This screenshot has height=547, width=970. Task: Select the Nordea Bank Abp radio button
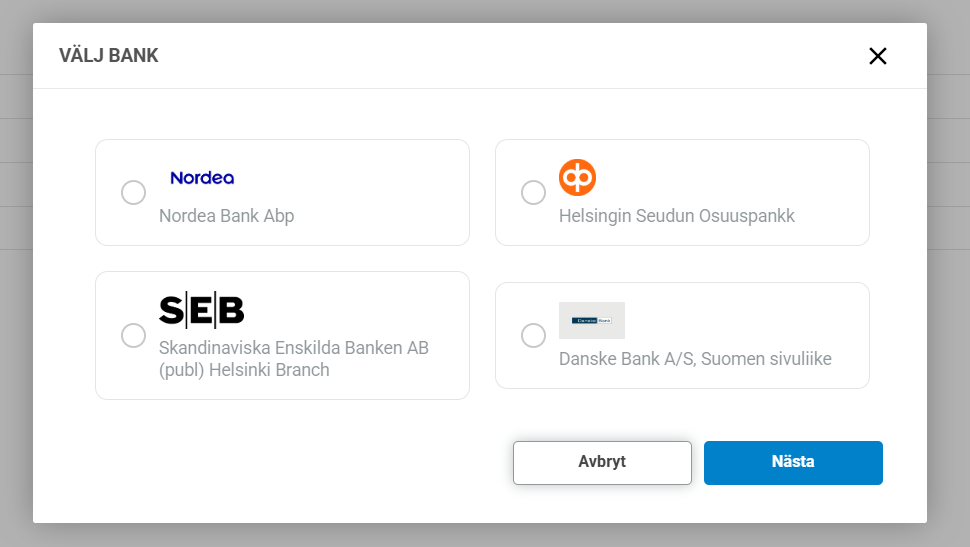click(133, 193)
